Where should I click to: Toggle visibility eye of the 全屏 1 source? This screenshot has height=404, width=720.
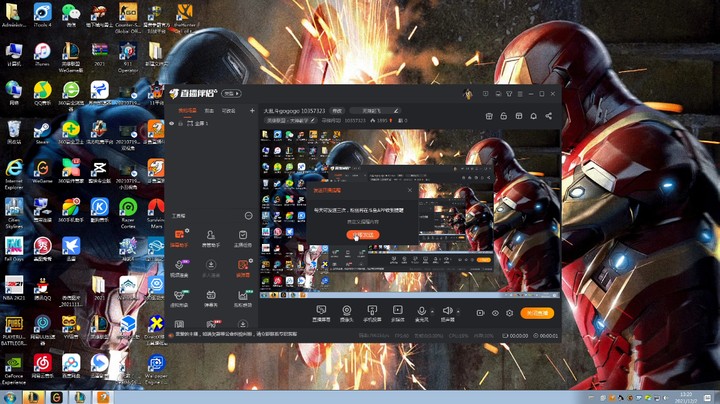(x=172, y=123)
